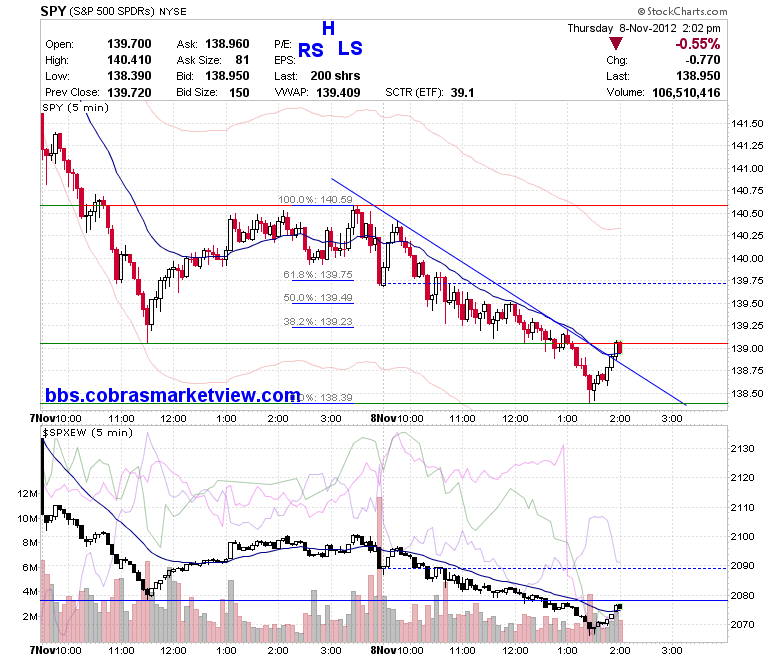
Task: Click the 7Nov date marker on lower chart
Action: pyautogui.click(x=42, y=650)
